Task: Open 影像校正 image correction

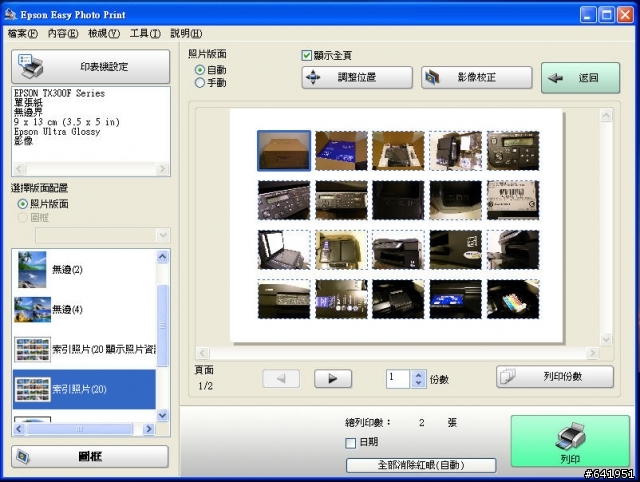Action: pos(477,77)
